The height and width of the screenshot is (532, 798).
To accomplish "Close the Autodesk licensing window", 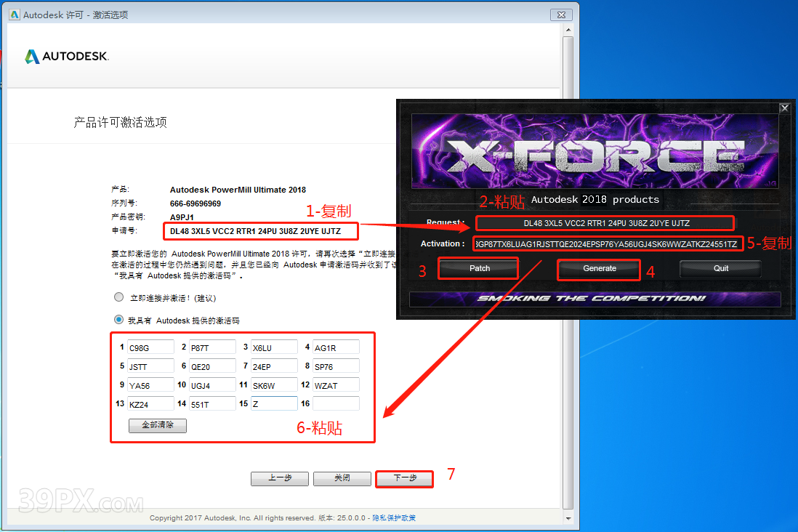I will (561, 15).
